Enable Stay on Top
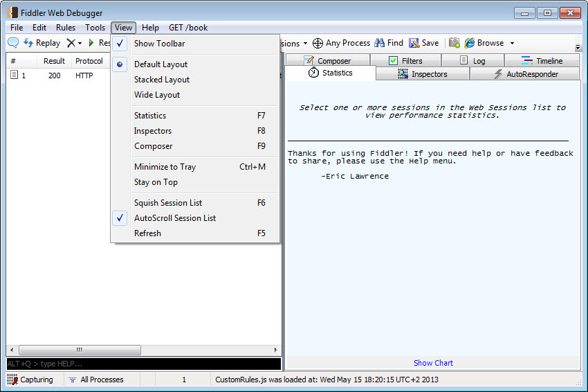This screenshot has height=392, width=588. click(156, 182)
